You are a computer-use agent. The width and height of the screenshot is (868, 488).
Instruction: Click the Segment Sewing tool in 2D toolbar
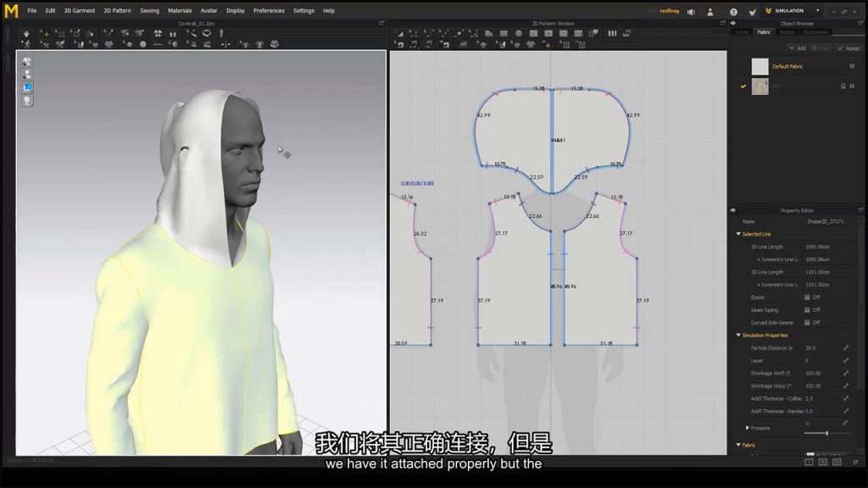click(414, 44)
